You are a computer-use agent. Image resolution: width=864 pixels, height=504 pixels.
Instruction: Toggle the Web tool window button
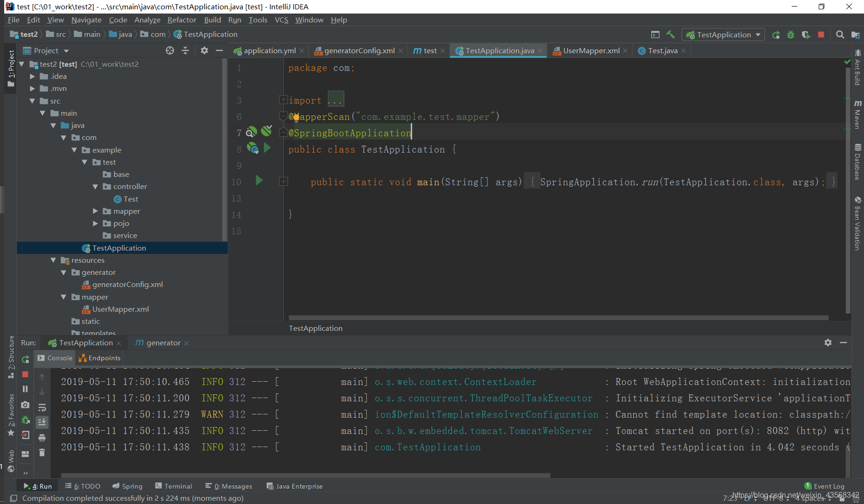pos(11,461)
